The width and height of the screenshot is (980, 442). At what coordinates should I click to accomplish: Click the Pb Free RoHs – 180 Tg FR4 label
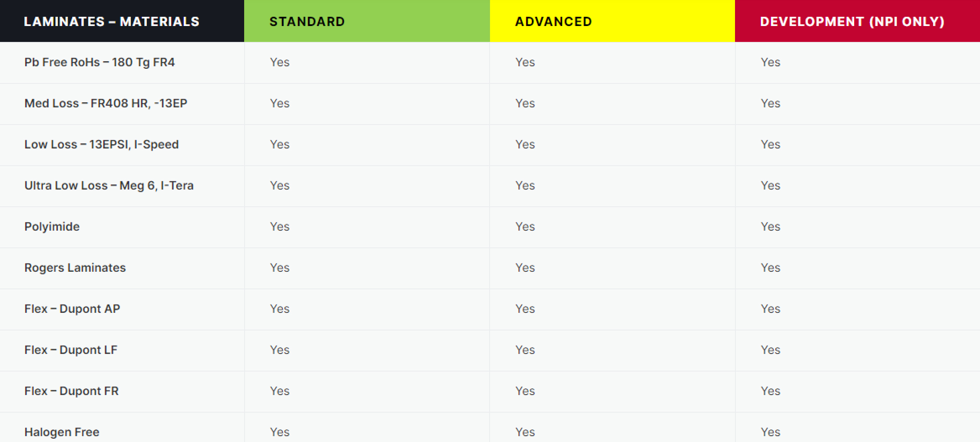point(99,62)
